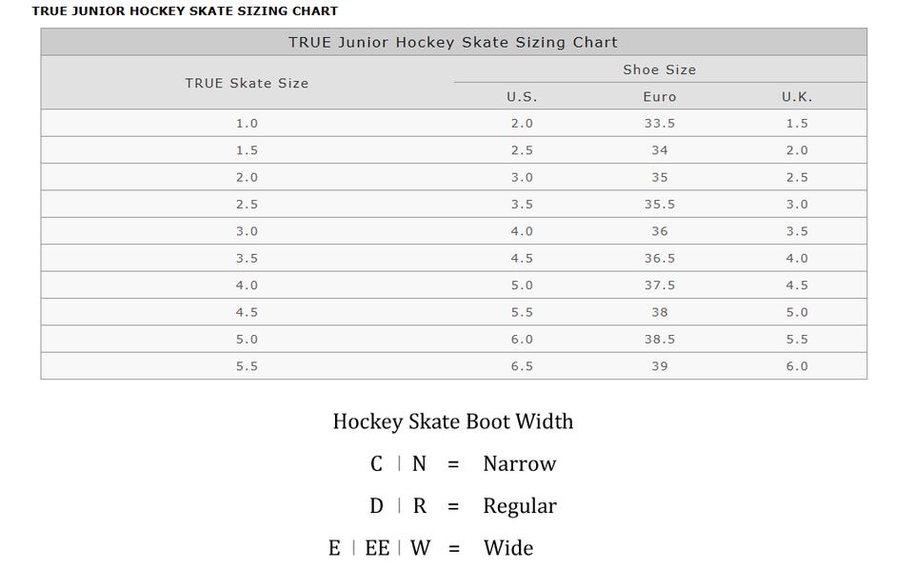Pick the Euro 36.5 cell

coord(659,259)
